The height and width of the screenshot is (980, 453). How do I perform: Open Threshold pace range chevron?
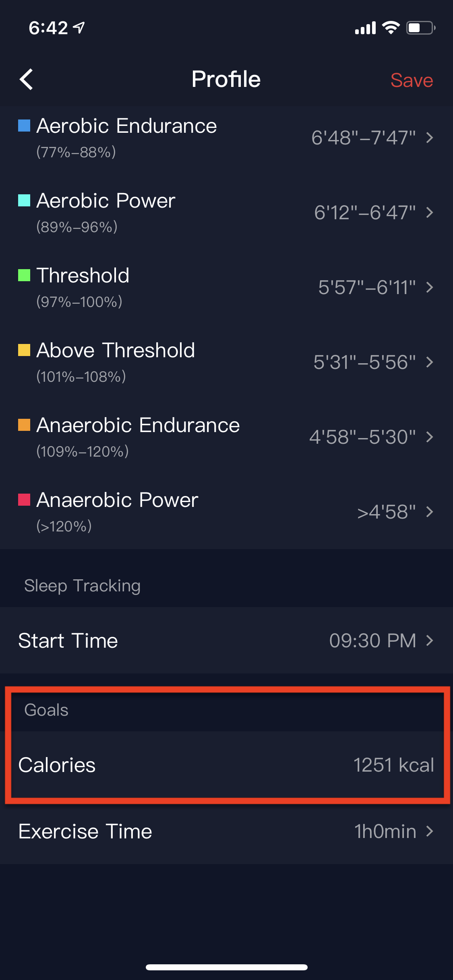click(x=430, y=287)
